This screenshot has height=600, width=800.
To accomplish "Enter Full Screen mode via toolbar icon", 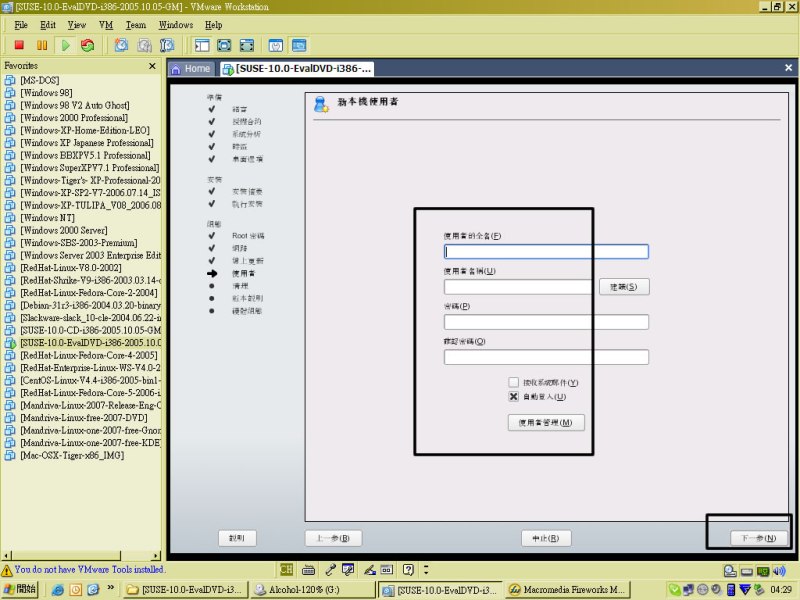I will click(247, 45).
